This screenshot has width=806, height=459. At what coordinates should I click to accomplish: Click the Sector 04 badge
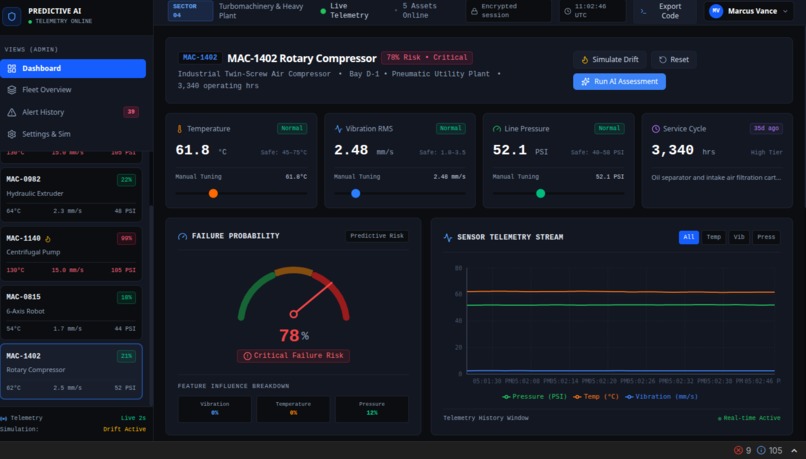(x=190, y=11)
